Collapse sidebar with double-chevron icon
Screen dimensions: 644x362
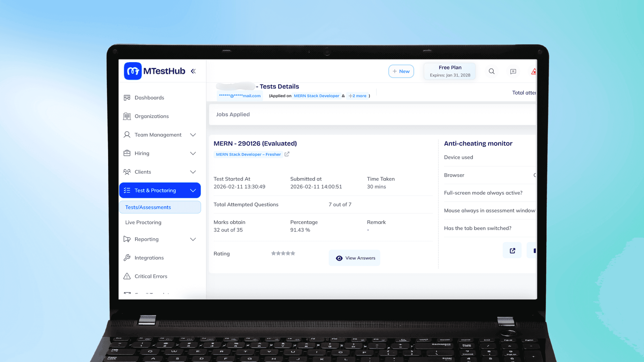193,71
